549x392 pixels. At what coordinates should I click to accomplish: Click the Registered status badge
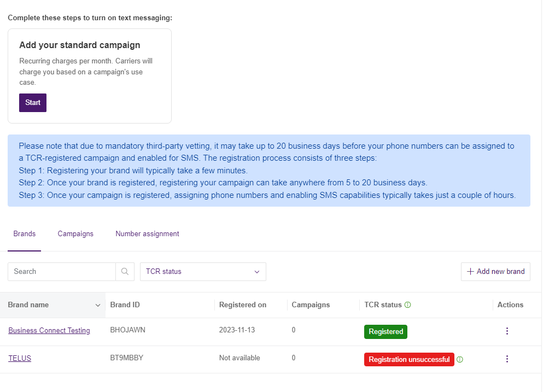point(386,332)
